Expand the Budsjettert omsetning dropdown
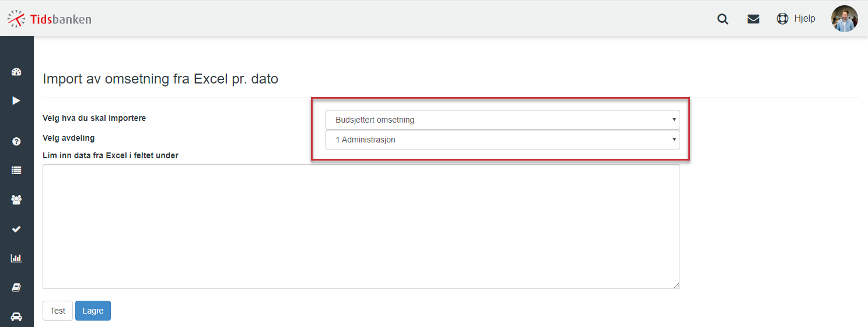The height and width of the screenshot is (327, 868). point(502,120)
